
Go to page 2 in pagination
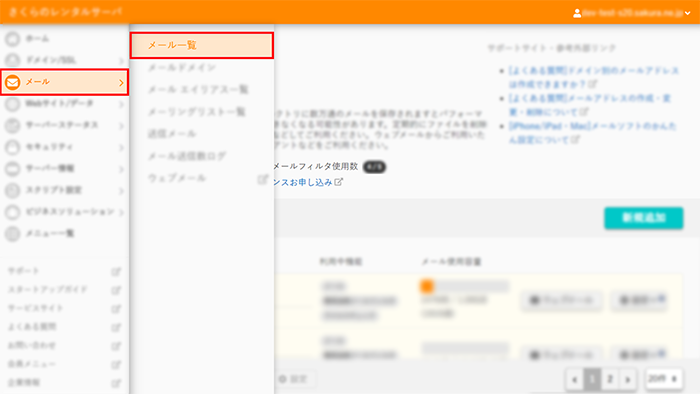click(610, 380)
